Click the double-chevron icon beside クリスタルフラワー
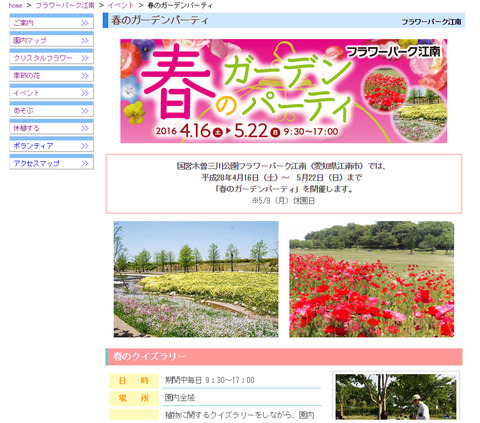This screenshot has width=480, height=423. [85, 58]
